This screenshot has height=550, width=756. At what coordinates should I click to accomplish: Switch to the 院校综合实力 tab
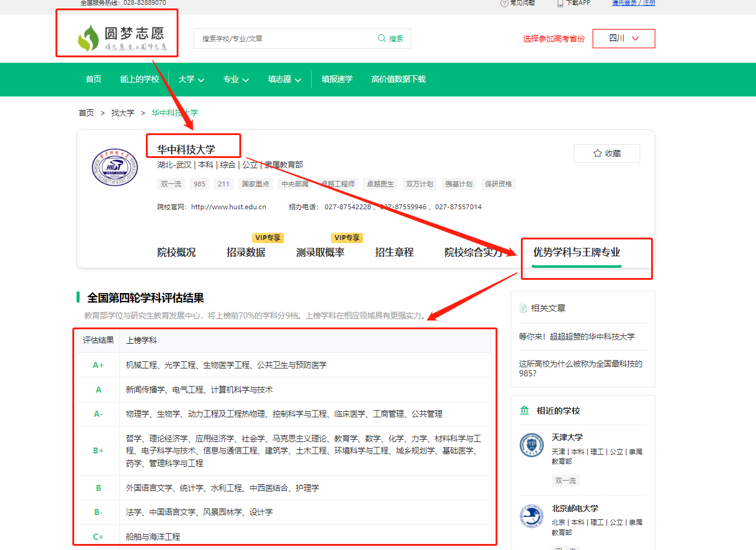tap(474, 253)
